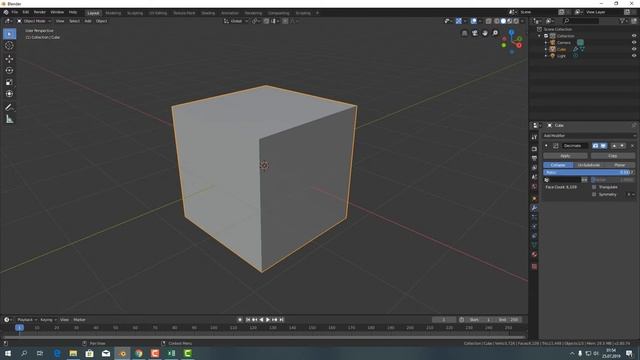
Task: Select the Scale tool
Action: pos(9,82)
